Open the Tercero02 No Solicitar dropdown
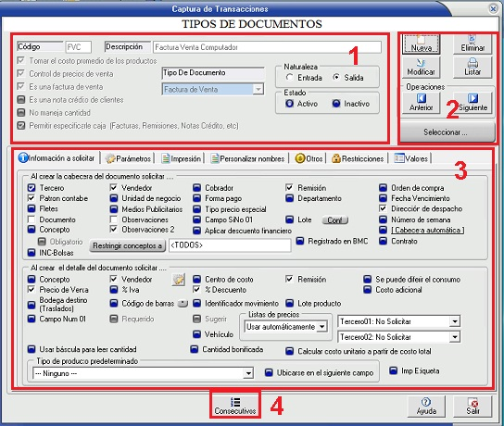Screen dimensions: 504x426 [x=455, y=337]
